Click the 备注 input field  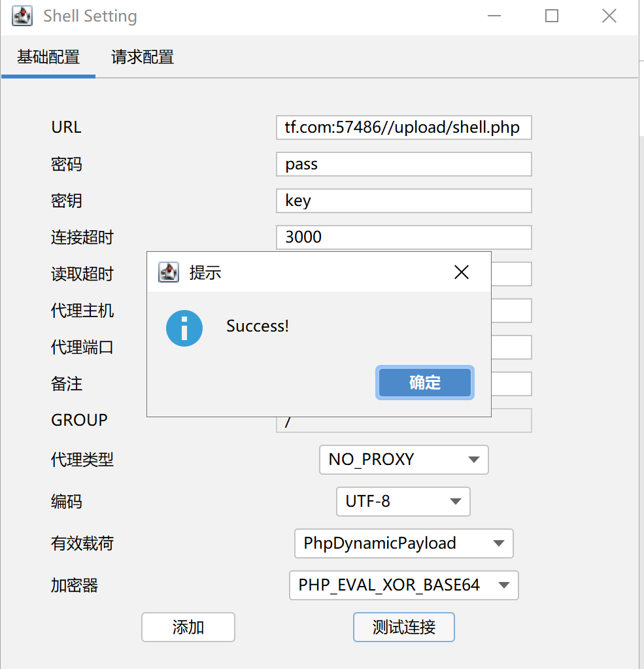tap(511, 384)
